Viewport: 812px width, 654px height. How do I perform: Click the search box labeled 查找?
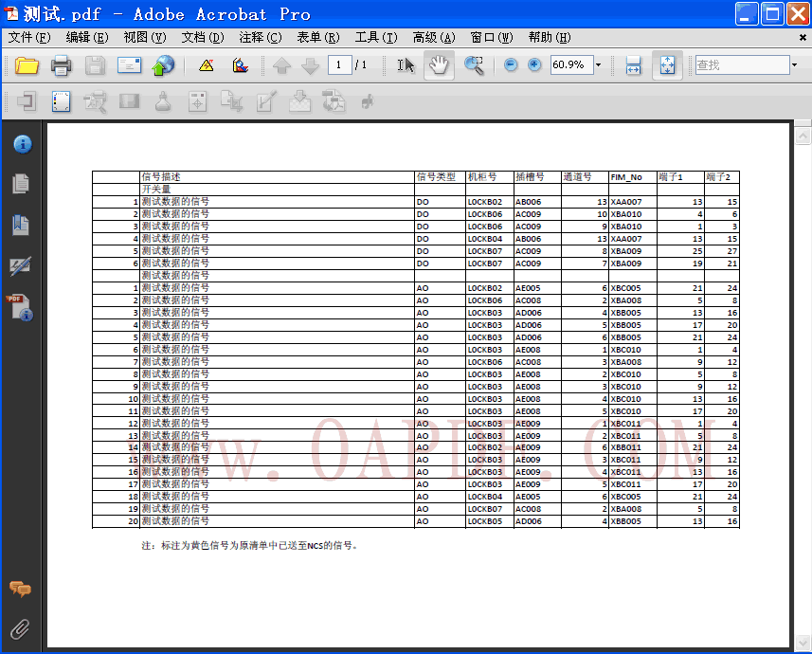[742, 64]
